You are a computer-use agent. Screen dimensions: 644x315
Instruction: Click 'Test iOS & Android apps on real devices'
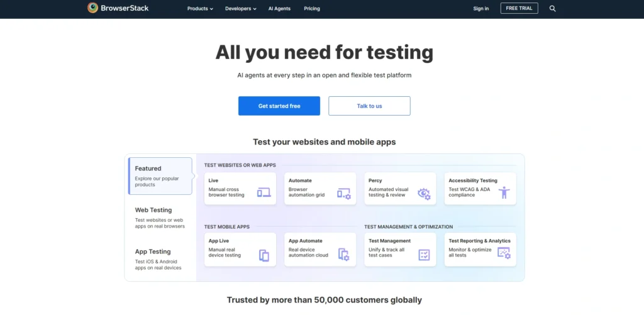[x=158, y=265]
